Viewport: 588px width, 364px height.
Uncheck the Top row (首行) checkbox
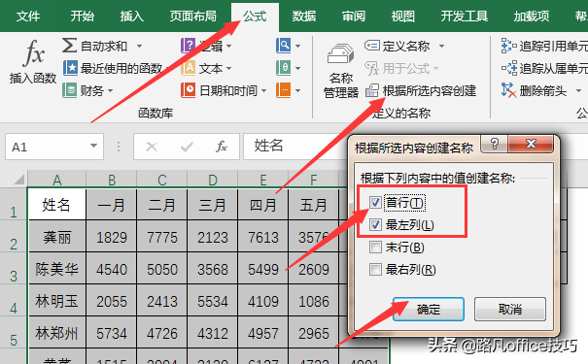click(375, 203)
